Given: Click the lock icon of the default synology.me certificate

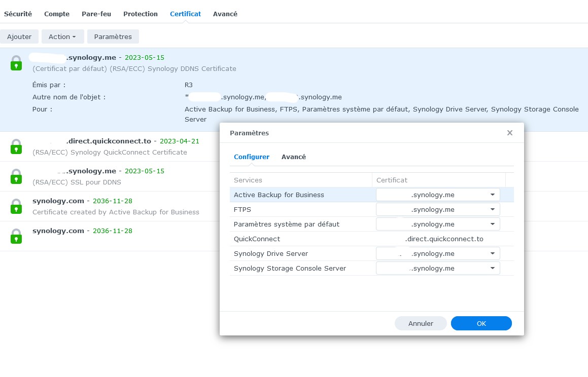Looking at the screenshot, I should tap(16, 63).
